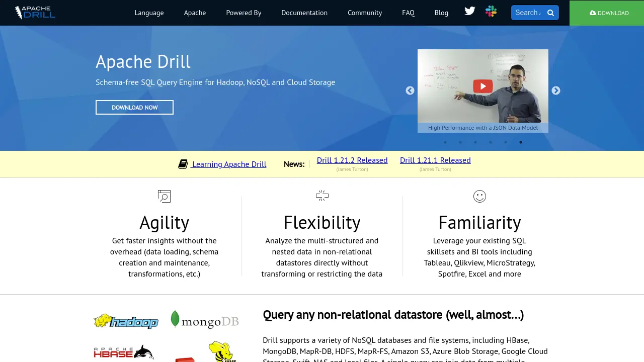Open the Apache menu
Screen dimensions: 644x362
click(x=195, y=13)
